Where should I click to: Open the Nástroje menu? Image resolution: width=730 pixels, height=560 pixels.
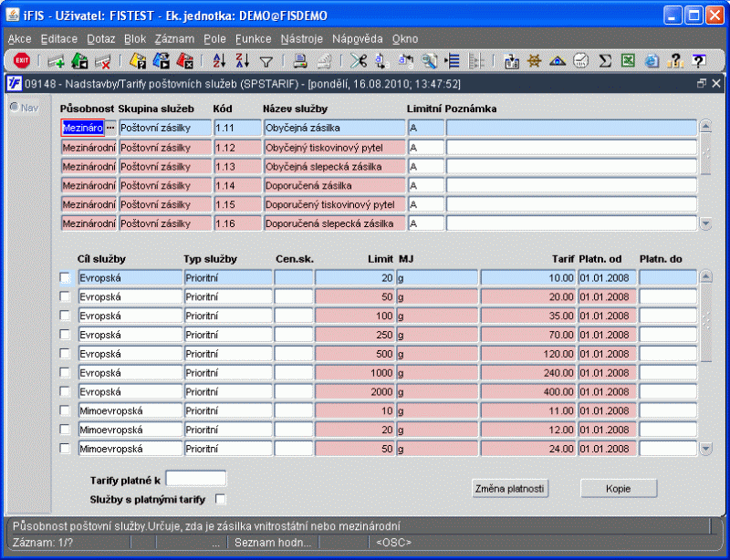pos(301,39)
